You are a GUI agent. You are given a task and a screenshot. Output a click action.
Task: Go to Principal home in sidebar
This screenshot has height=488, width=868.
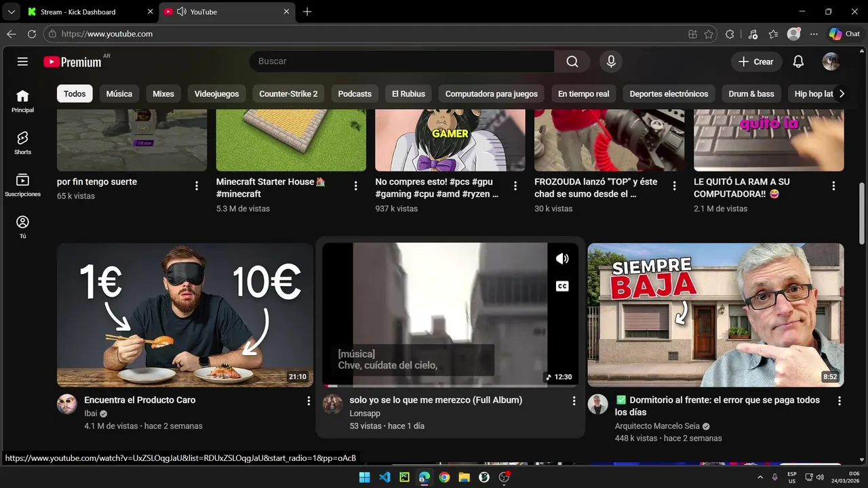click(x=22, y=101)
